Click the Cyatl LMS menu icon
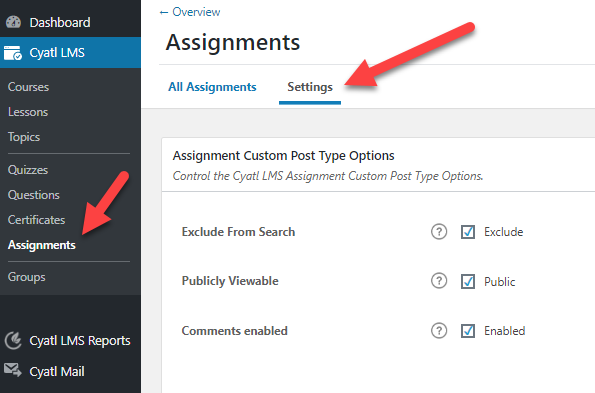This screenshot has width=595, height=393. (13, 53)
